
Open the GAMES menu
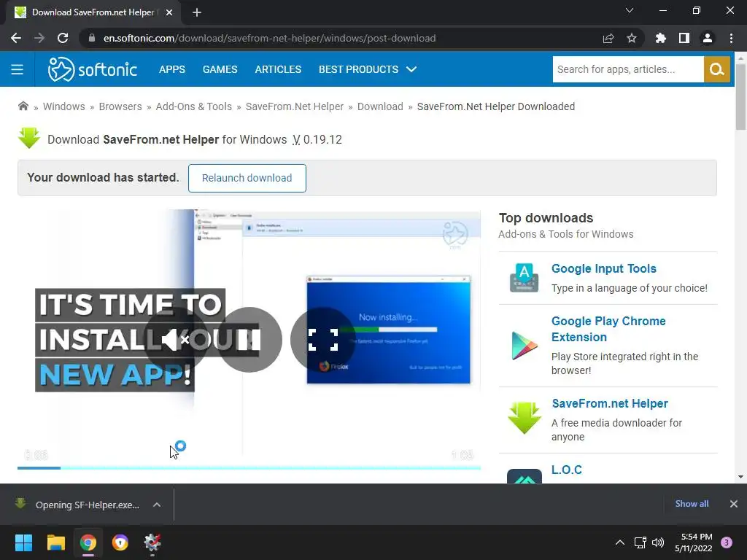[x=220, y=69]
